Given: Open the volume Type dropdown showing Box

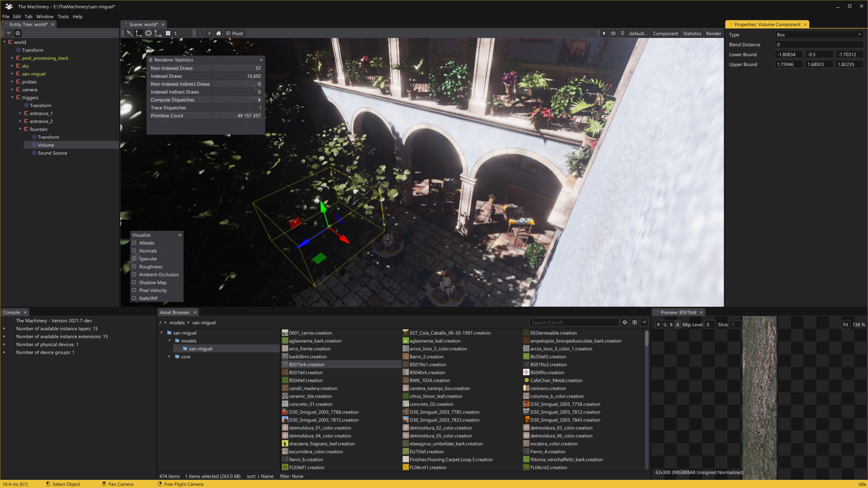Looking at the screenshot, I should tap(818, 35).
